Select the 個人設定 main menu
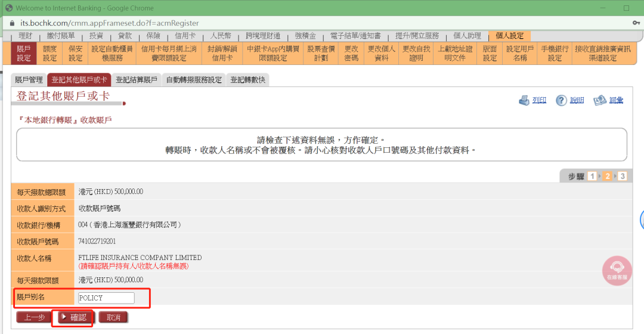The image size is (644, 334). 509,36
